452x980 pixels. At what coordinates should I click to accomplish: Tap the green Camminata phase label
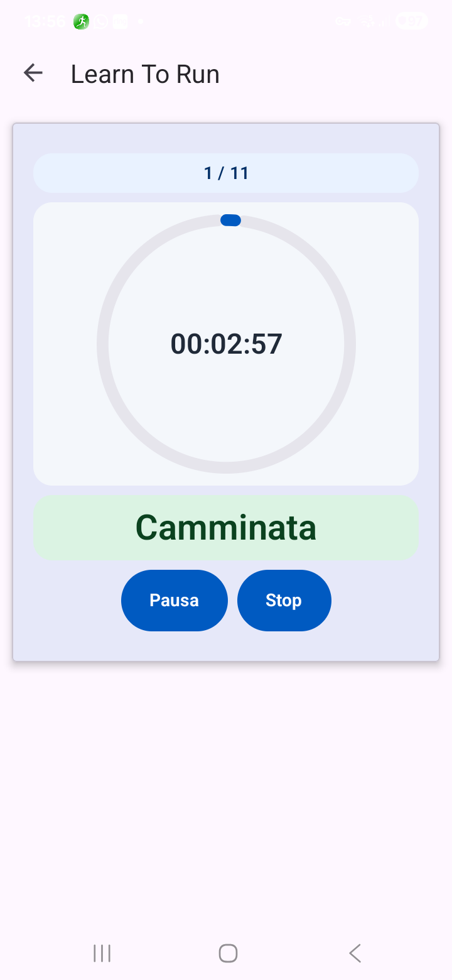click(226, 528)
